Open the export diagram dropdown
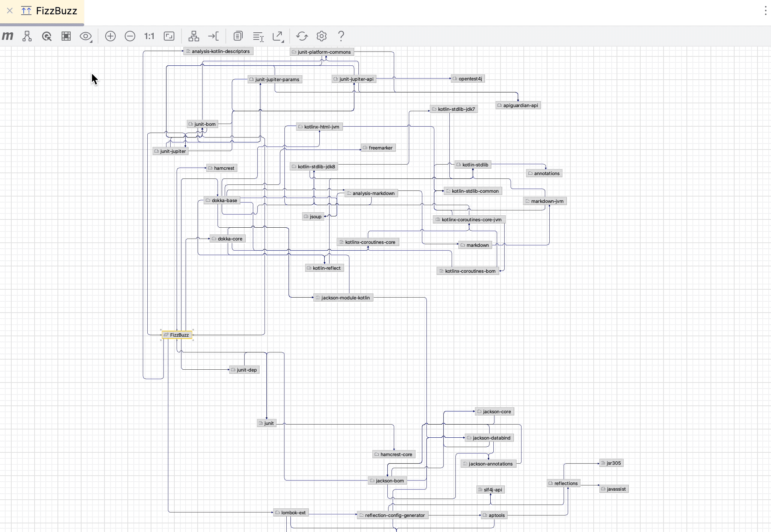Screen dimensions: 771x532 [278, 36]
